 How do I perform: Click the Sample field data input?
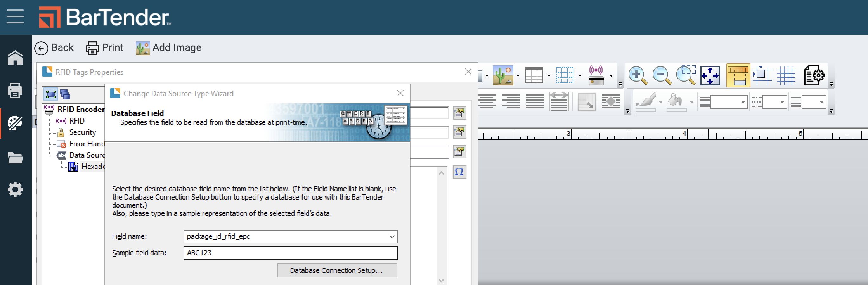[x=290, y=253]
